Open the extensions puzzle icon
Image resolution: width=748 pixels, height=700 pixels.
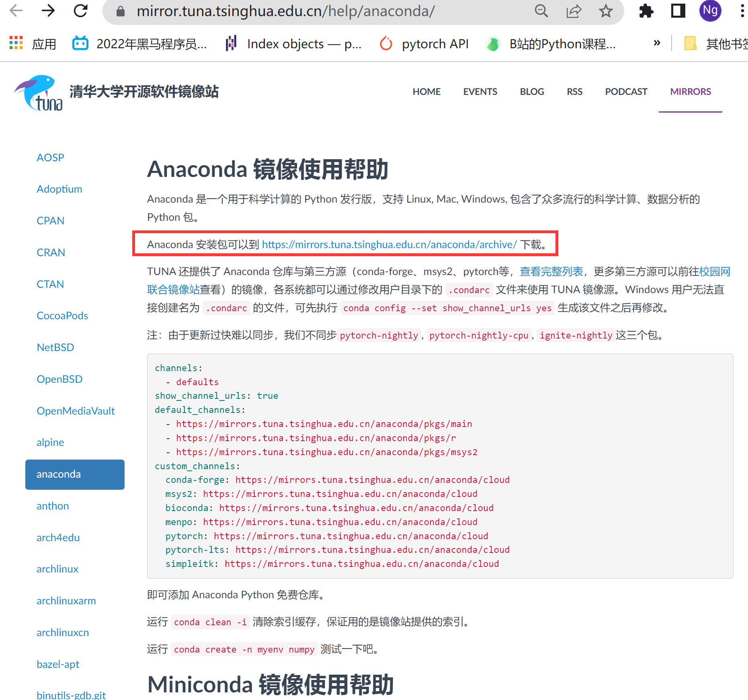[x=646, y=11]
